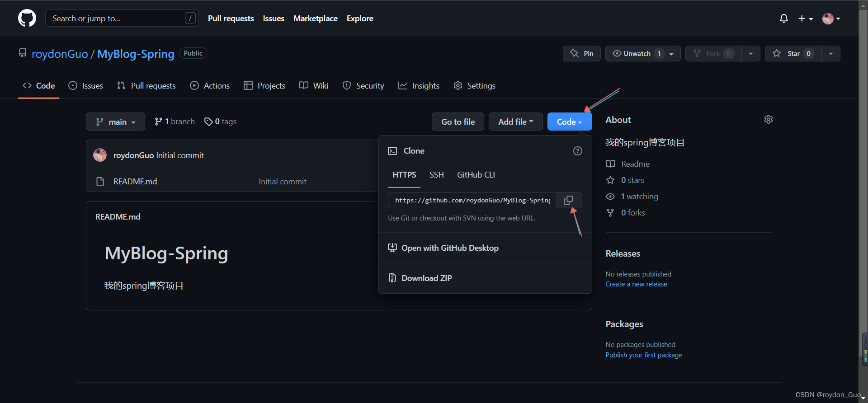Copy the clone URL to clipboard
Screen dimensions: 868x403
pos(569,200)
